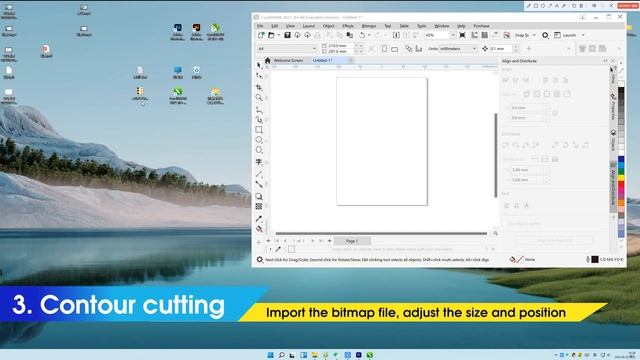640x360 pixels.
Task: Select the Rectangle tool
Action: (x=259, y=130)
